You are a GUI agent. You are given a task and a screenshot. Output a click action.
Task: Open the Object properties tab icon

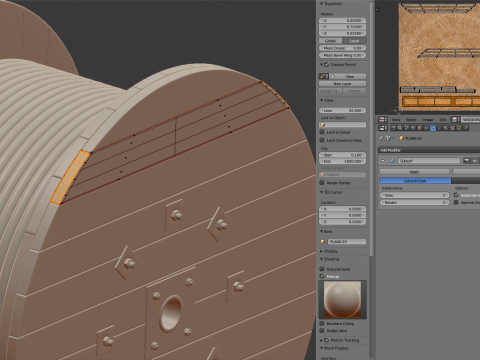click(420, 128)
